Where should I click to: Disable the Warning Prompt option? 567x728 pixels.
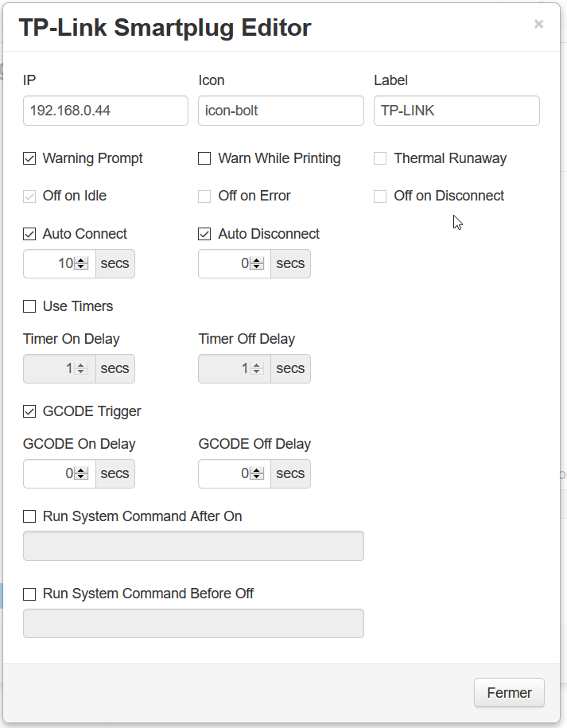click(29, 158)
